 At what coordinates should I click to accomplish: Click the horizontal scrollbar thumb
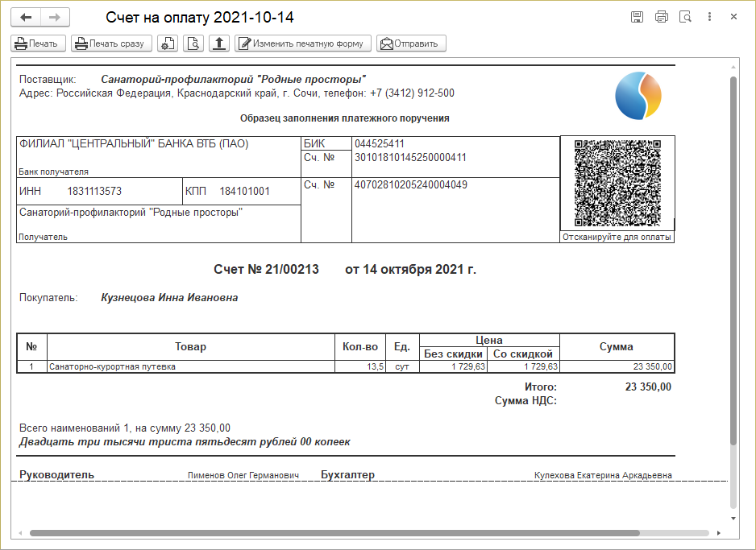(334, 533)
